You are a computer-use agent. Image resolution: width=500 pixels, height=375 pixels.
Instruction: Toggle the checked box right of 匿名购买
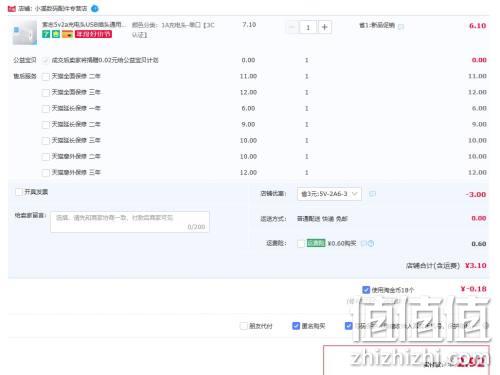click(x=348, y=326)
